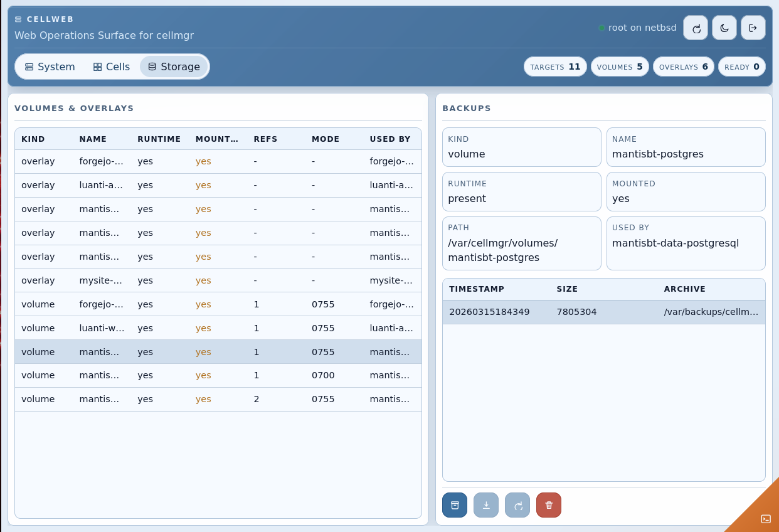Open the Cells tab
Viewport: 779px width, 532px height.
pyautogui.click(x=112, y=66)
